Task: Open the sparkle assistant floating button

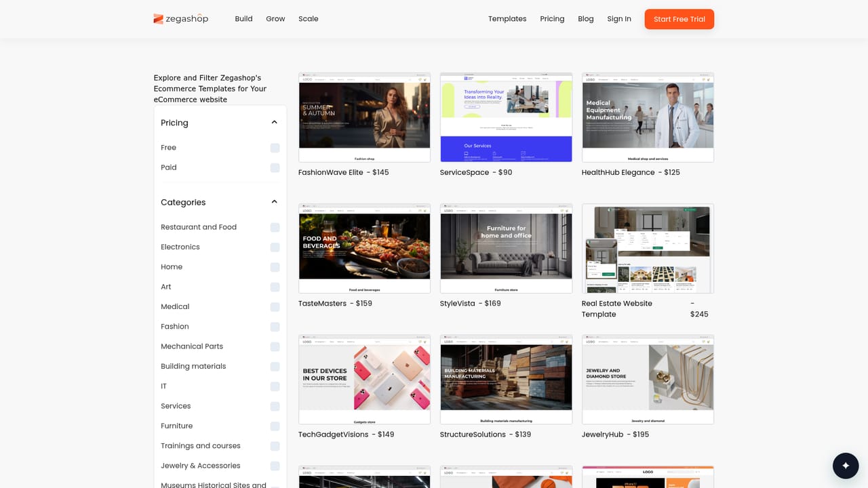Action: point(846,466)
